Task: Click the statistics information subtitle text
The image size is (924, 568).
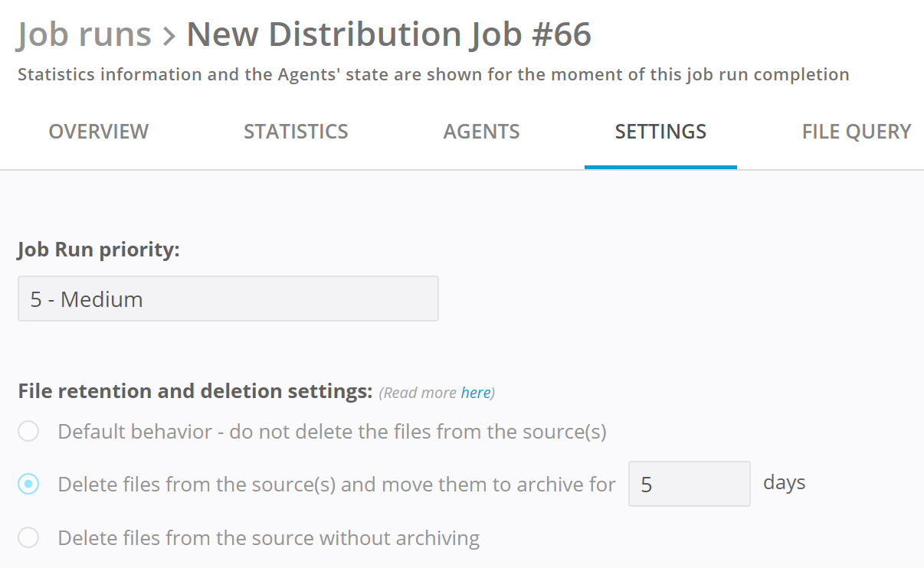Action: [x=433, y=75]
